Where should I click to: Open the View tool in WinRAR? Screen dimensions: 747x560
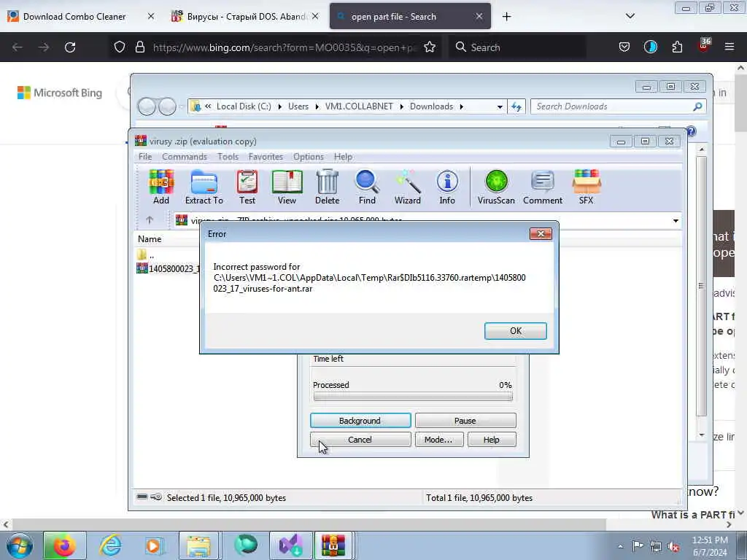point(287,187)
